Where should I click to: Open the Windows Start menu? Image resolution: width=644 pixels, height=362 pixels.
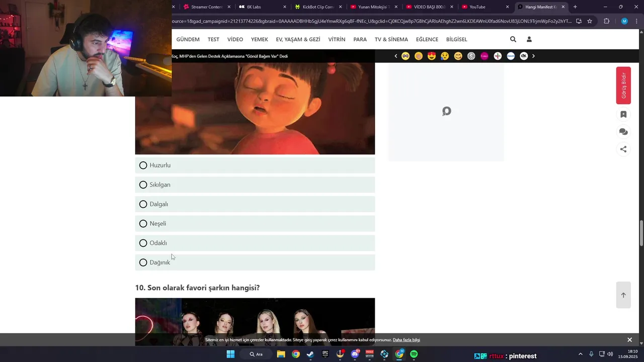point(230,354)
